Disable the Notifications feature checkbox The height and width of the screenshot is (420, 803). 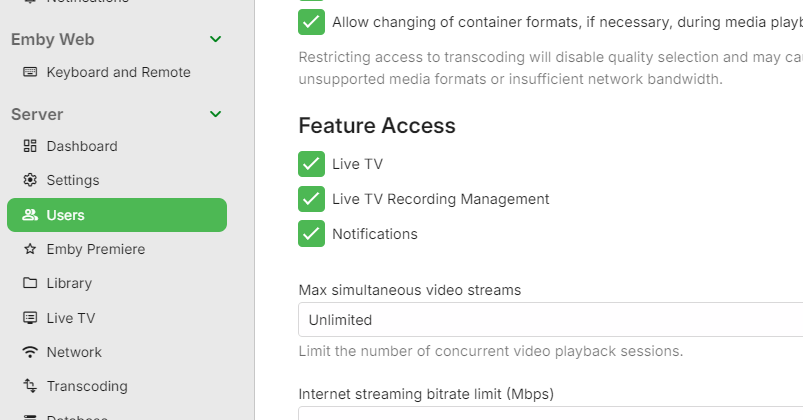[x=312, y=234]
